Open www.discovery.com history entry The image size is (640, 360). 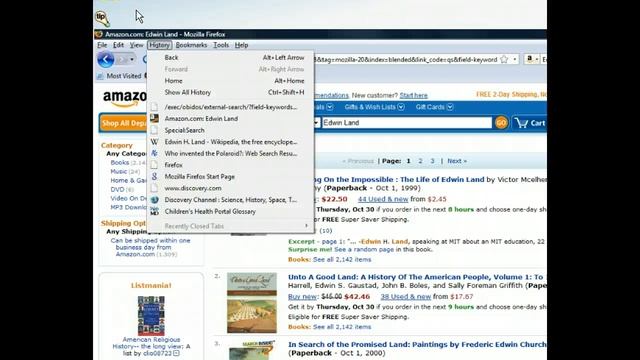pyautogui.click(x=231, y=188)
